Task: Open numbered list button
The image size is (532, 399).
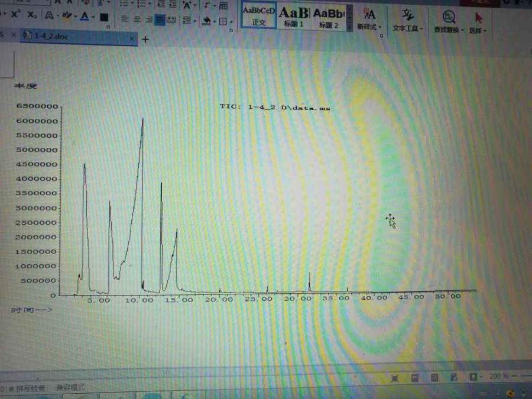Action: tap(141, 4)
